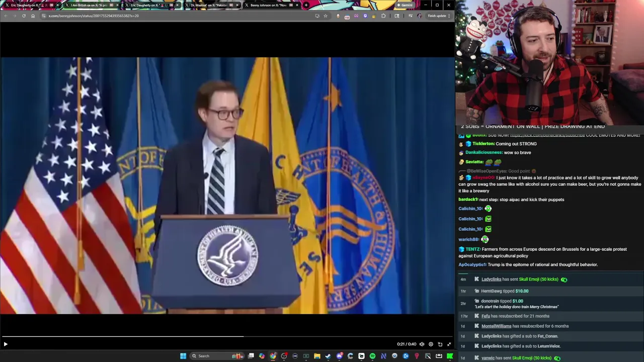Open the Windows Start menu
The width and height of the screenshot is (644, 362).
tap(183, 356)
